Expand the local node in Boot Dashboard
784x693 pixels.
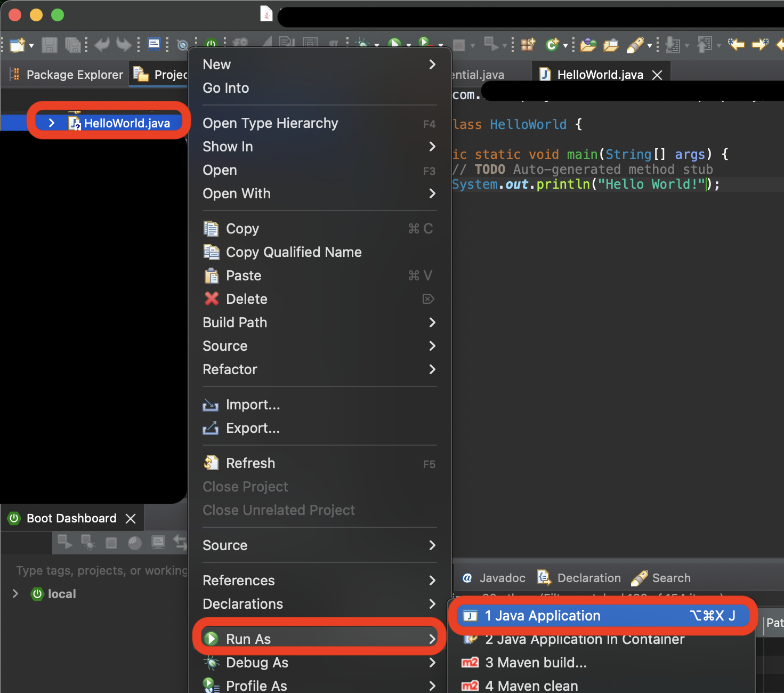pyautogui.click(x=15, y=594)
